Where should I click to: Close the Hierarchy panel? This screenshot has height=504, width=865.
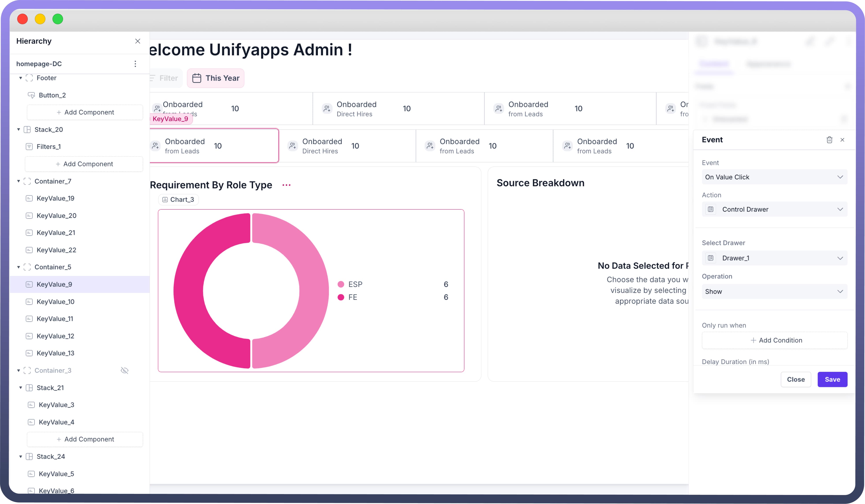[138, 41]
